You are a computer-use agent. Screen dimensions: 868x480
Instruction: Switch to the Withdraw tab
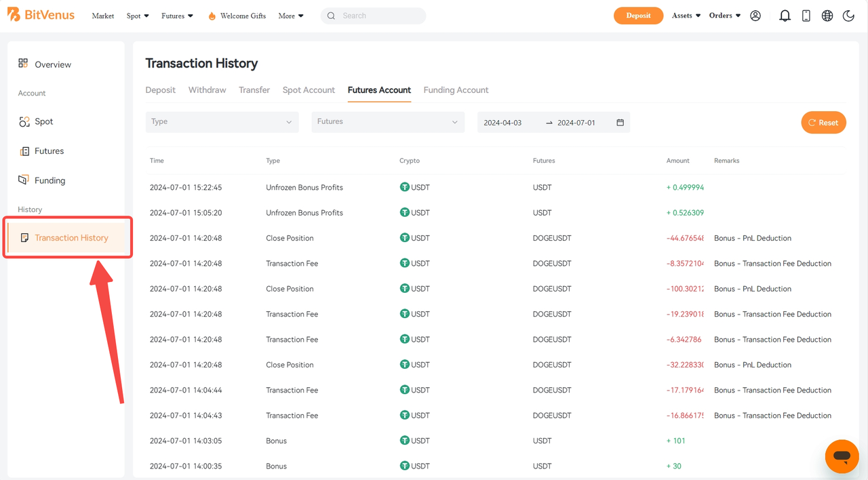pos(207,90)
